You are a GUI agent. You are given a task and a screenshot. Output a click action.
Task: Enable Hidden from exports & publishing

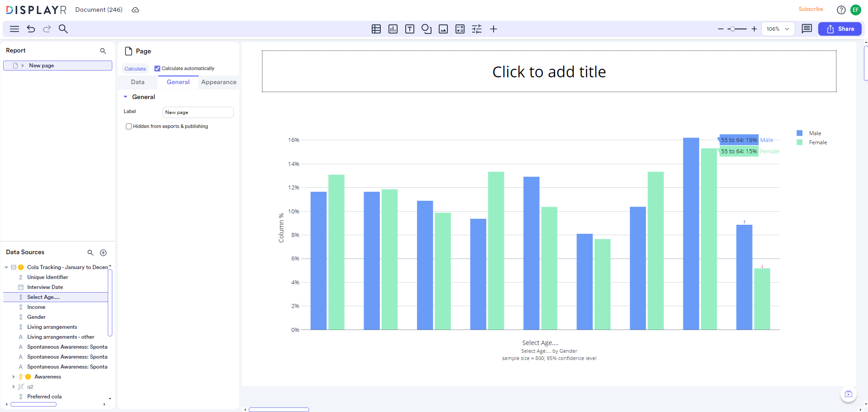click(x=129, y=127)
